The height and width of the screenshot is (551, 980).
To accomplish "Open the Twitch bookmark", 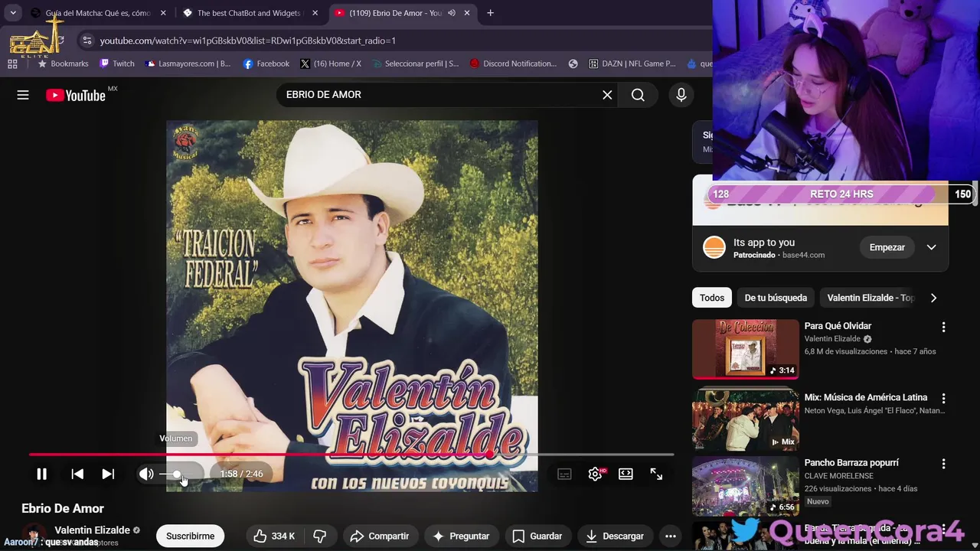I will (116, 64).
